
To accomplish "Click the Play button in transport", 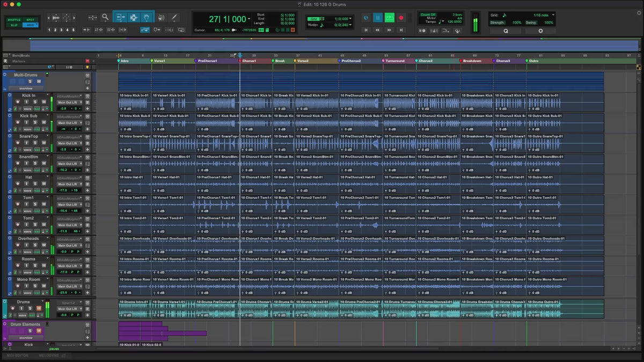I will tap(389, 18).
